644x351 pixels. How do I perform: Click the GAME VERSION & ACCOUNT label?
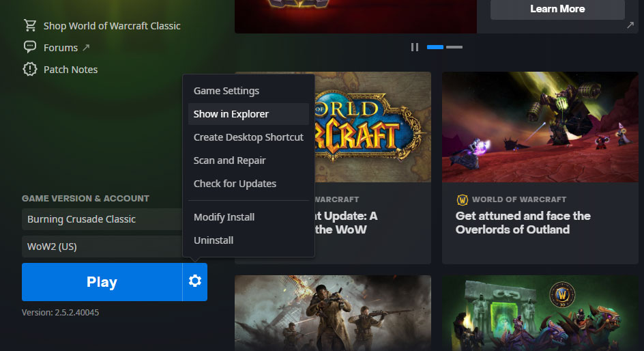[x=85, y=199]
